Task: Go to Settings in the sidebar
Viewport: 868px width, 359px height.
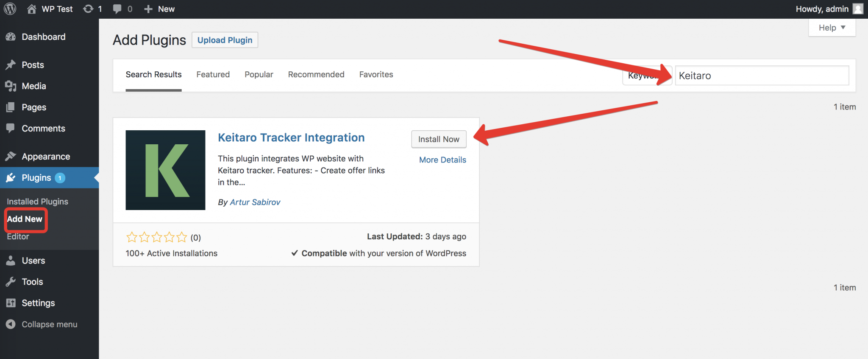Action: (38, 303)
